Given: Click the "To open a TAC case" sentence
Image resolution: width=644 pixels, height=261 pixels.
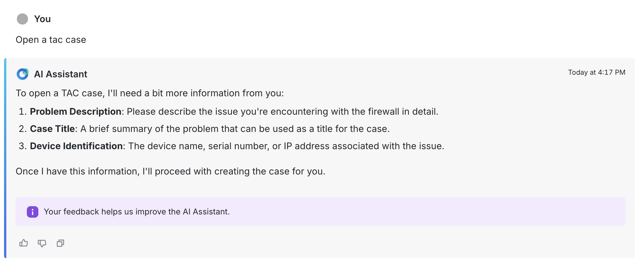Looking at the screenshot, I should [x=150, y=93].
